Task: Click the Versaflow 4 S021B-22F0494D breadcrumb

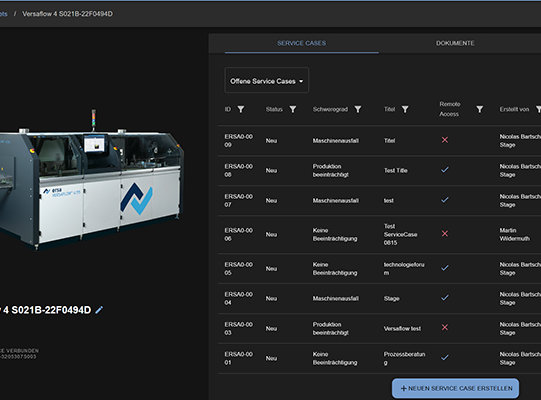Action: (67, 14)
